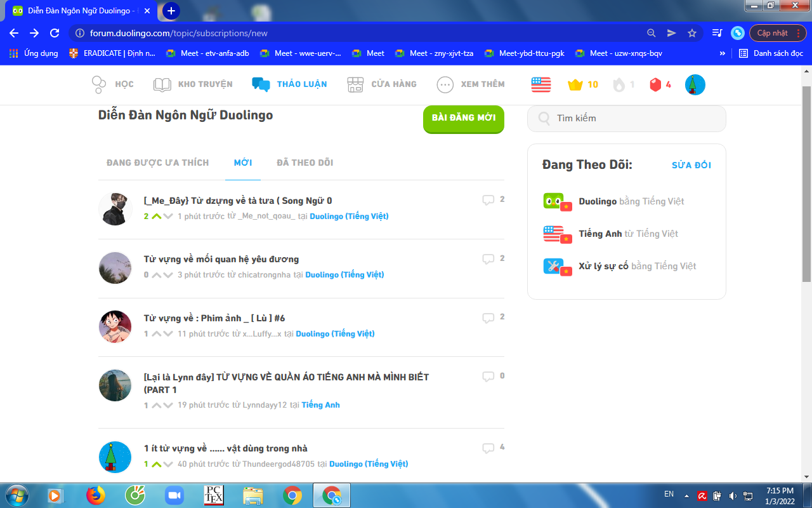812x508 pixels.
Task: Click comment icon of [_Me_Đây} post
Action: (488, 200)
